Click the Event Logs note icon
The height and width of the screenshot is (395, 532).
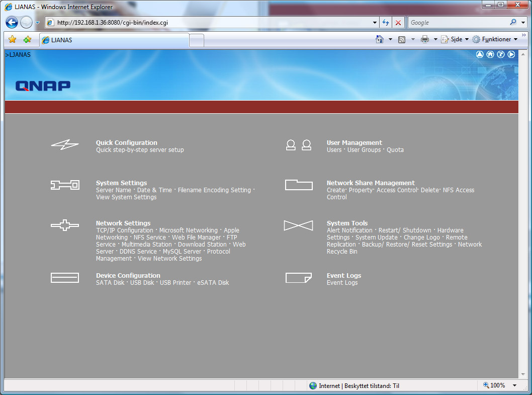(x=298, y=278)
